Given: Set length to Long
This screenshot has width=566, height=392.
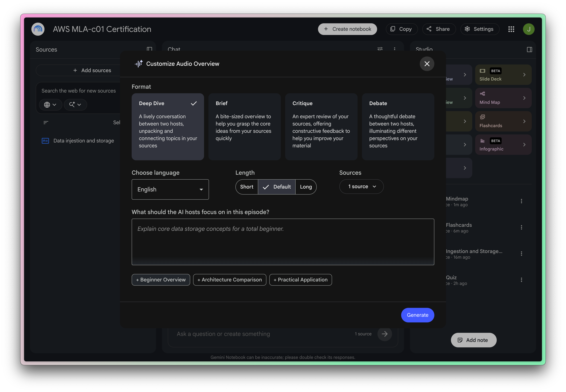Looking at the screenshot, I should [306, 187].
